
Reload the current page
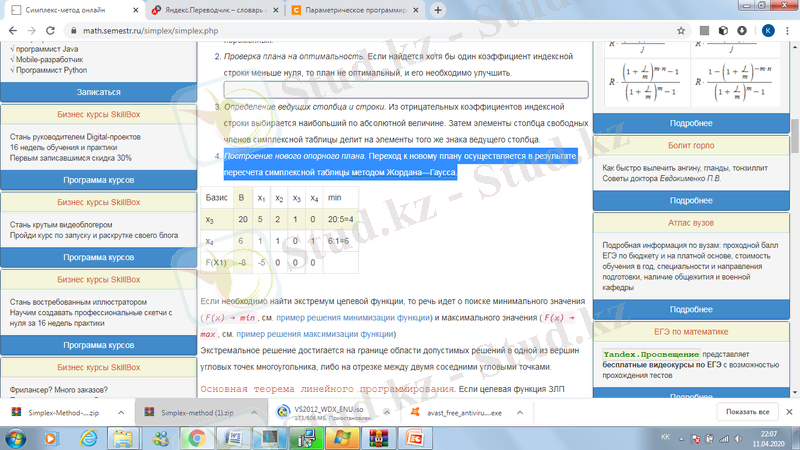tap(50, 31)
